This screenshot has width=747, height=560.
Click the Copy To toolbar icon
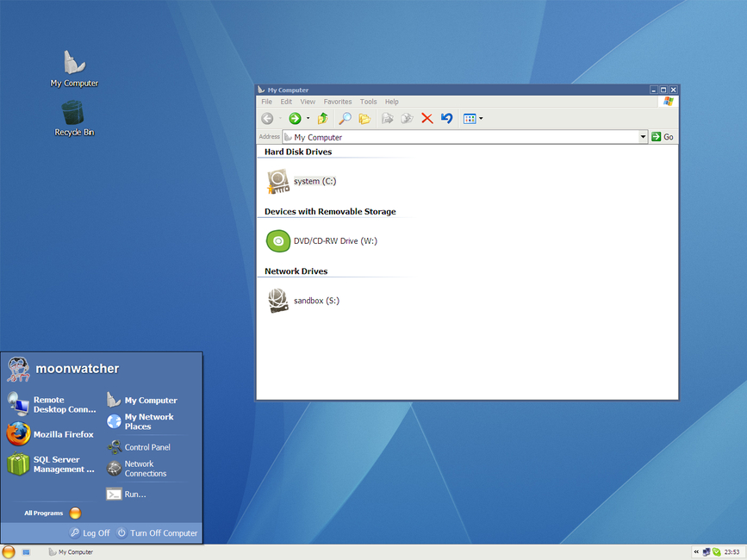point(407,119)
